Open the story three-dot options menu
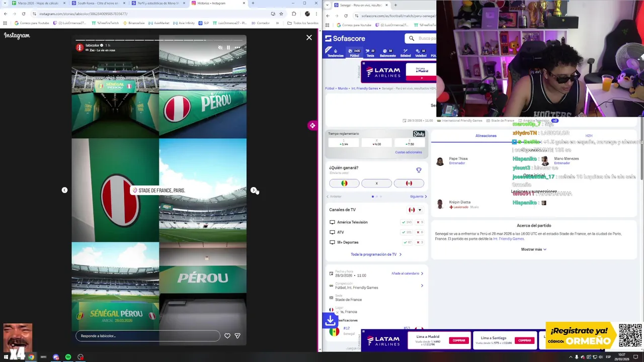The height and width of the screenshot is (362, 644). click(237, 48)
